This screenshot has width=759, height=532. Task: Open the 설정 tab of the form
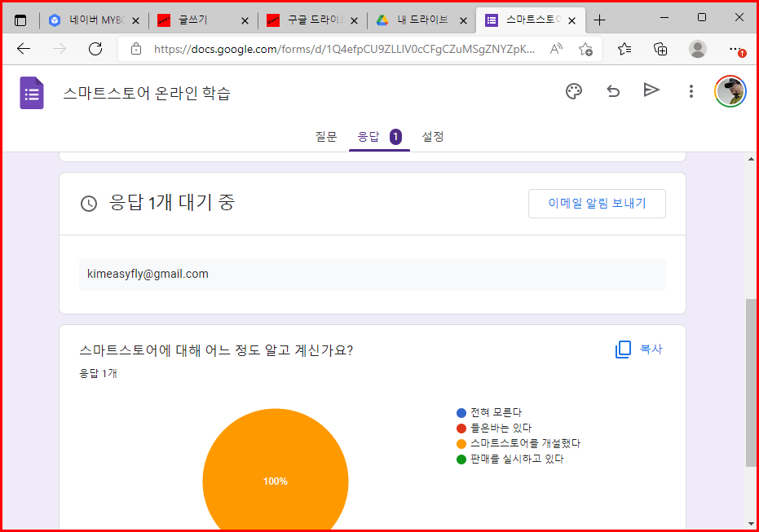tap(433, 136)
